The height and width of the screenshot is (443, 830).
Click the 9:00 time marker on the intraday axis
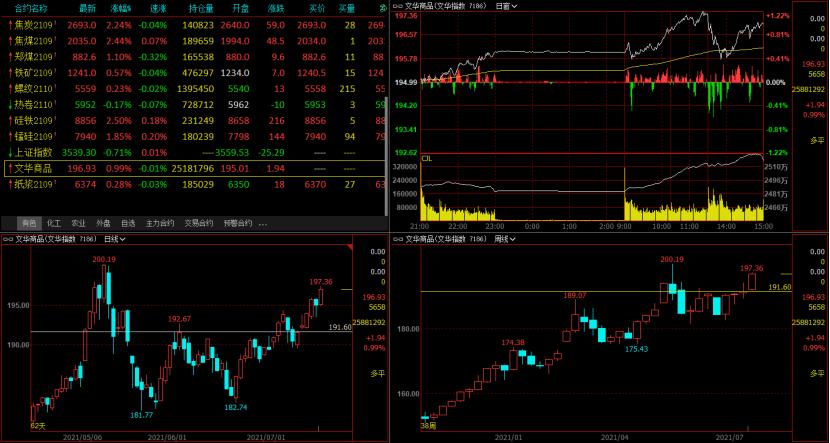pyautogui.click(x=626, y=226)
